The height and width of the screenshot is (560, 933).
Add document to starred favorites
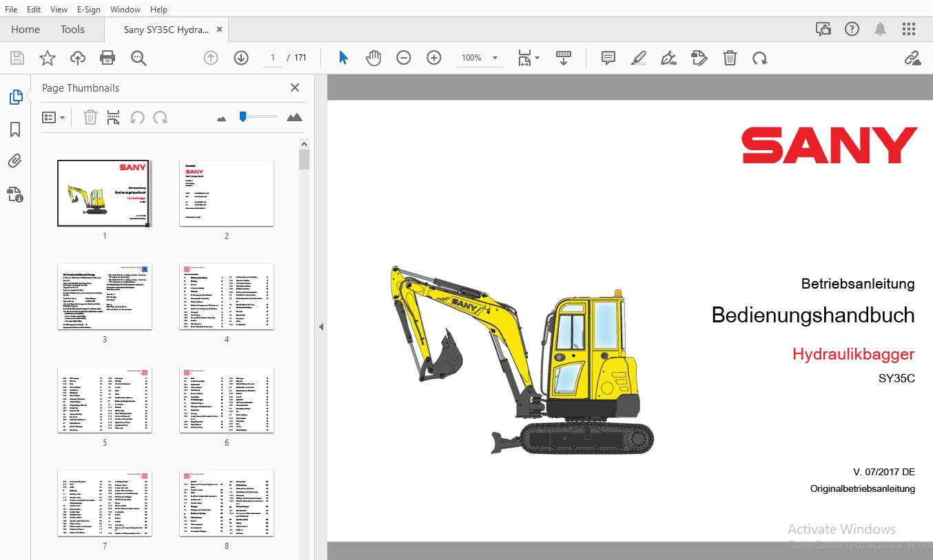pyautogui.click(x=47, y=58)
